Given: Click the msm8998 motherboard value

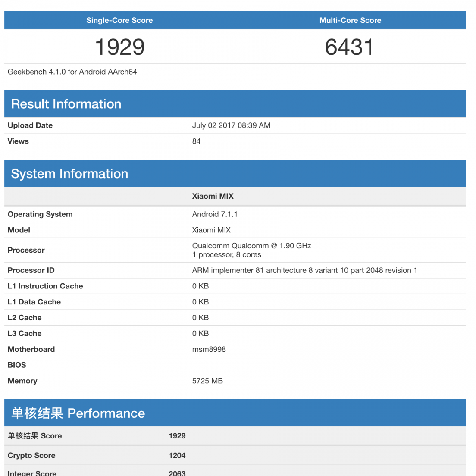Looking at the screenshot, I should [x=209, y=349].
